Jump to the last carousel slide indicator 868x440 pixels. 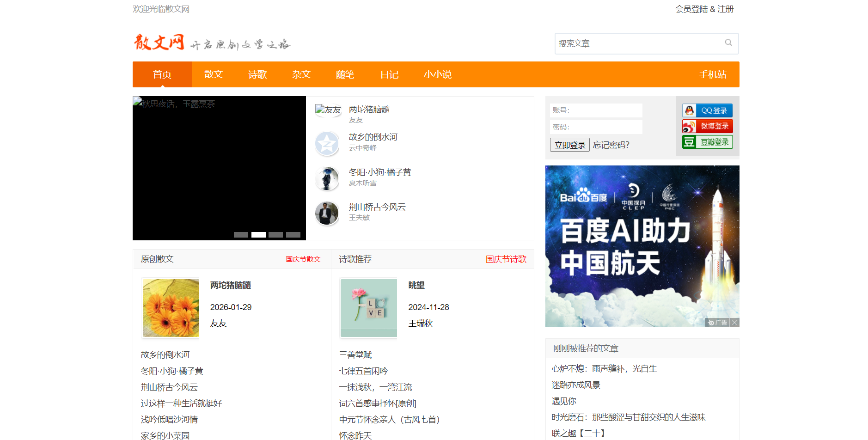click(x=293, y=235)
